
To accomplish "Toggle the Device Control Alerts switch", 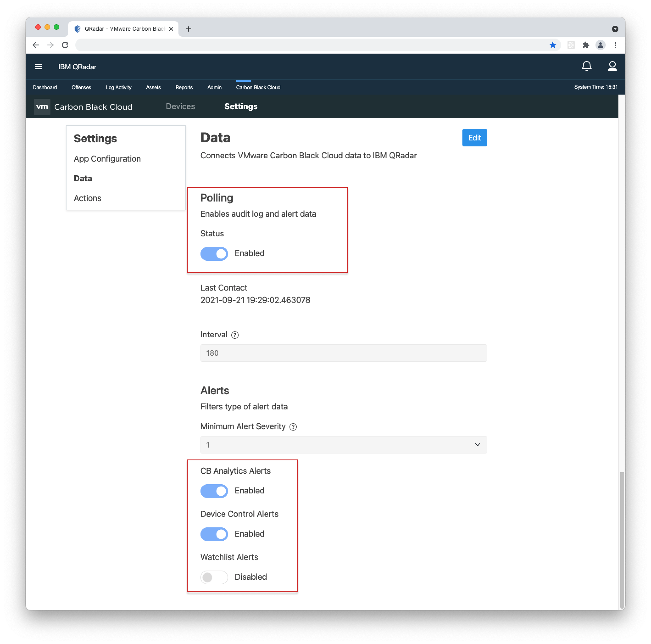I will (x=214, y=534).
